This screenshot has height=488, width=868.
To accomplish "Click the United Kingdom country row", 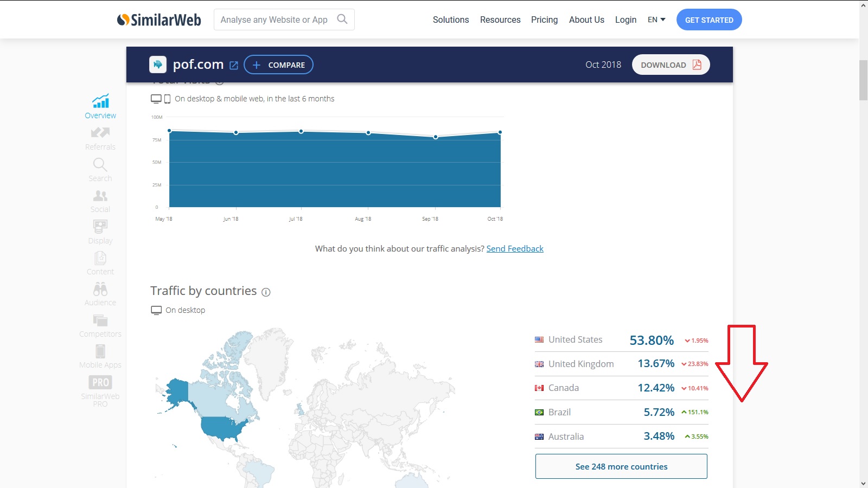I will pos(621,364).
